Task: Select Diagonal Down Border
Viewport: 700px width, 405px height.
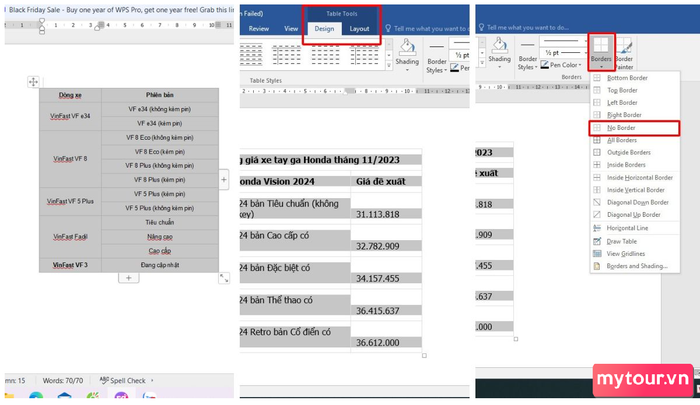Action: coord(634,202)
